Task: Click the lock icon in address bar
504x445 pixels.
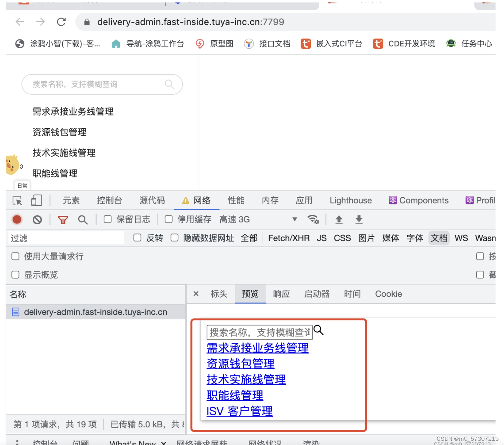Action: pos(87,22)
